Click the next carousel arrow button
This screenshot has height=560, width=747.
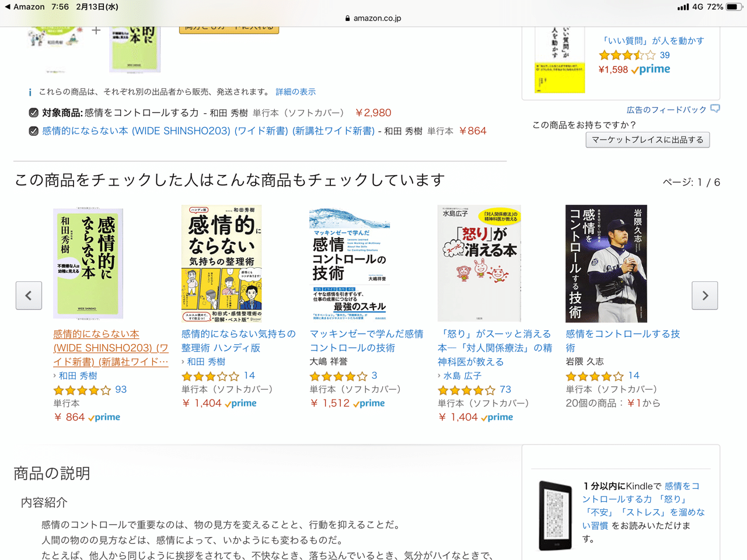click(x=705, y=296)
